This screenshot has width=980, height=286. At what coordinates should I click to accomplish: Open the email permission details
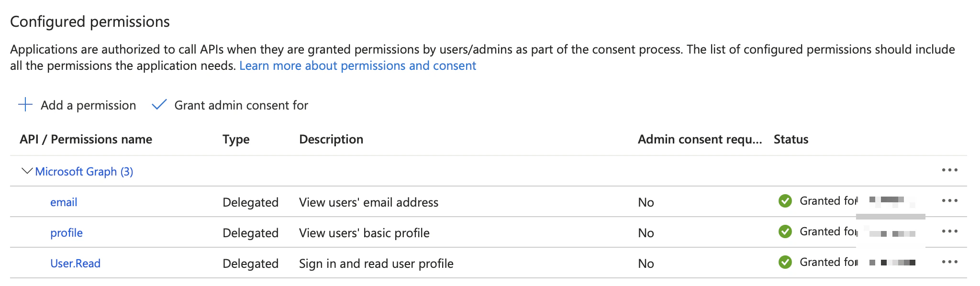(x=64, y=202)
